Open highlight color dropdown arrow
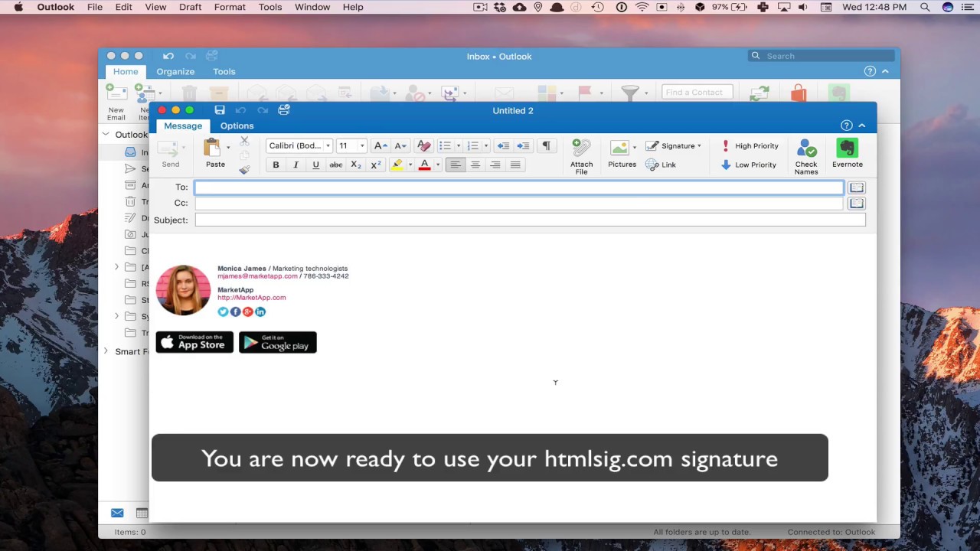Screen dimensions: 980x551 pyautogui.click(x=410, y=165)
